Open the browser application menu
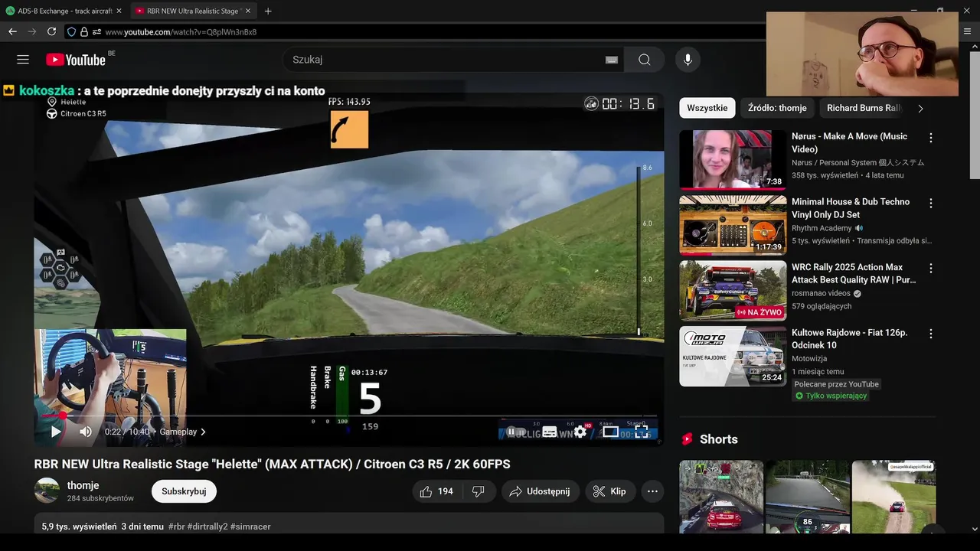The width and height of the screenshot is (980, 551). tap(968, 31)
